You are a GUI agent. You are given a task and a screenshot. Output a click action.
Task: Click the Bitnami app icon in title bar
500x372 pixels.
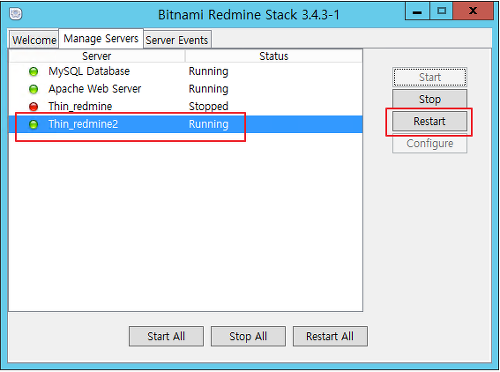coord(16,14)
